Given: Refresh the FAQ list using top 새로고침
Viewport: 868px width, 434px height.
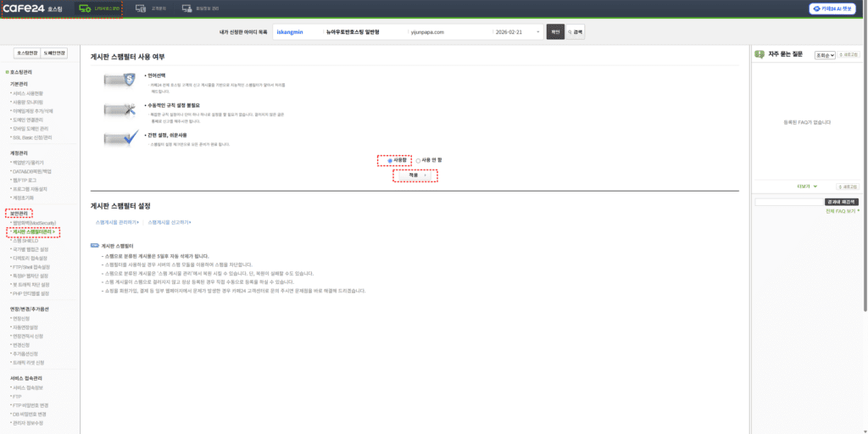Looking at the screenshot, I should click(850, 54).
